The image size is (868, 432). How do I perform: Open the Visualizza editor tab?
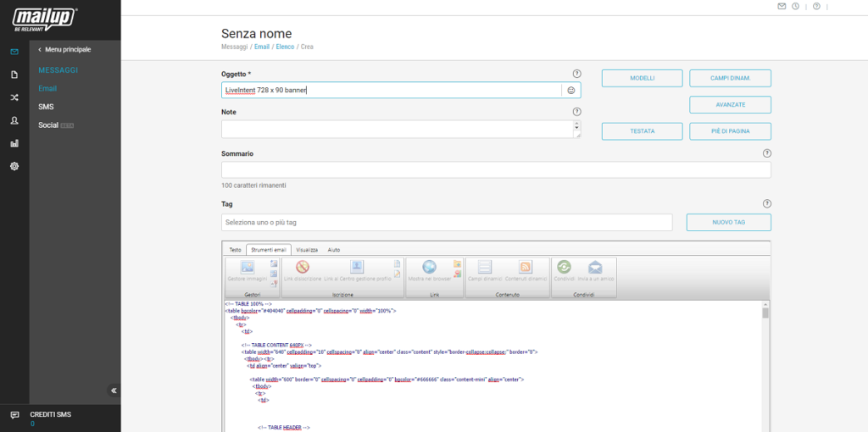tap(307, 250)
